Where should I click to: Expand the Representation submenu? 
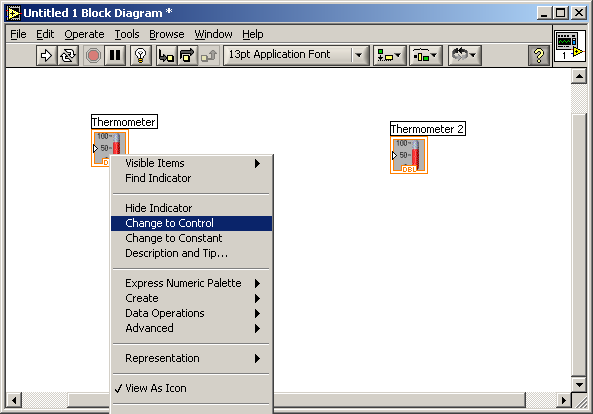(x=191, y=358)
